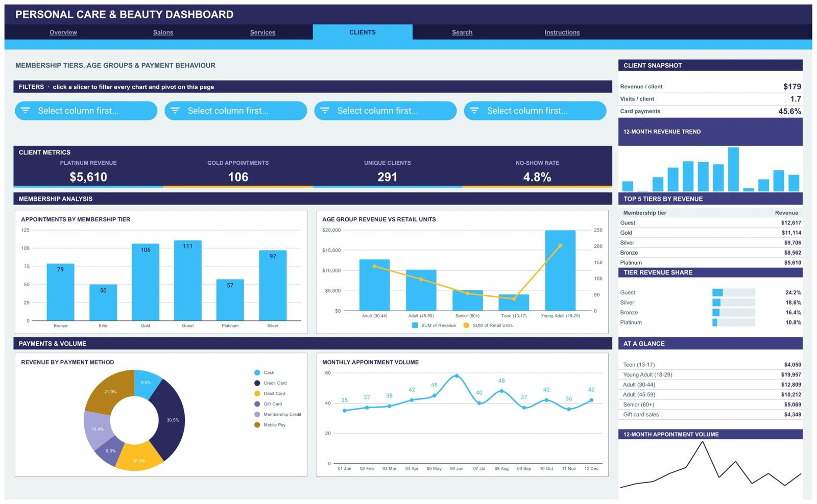The image size is (817, 504).
Task: Click the Mobile Pay legend marker
Action: coord(257,425)
